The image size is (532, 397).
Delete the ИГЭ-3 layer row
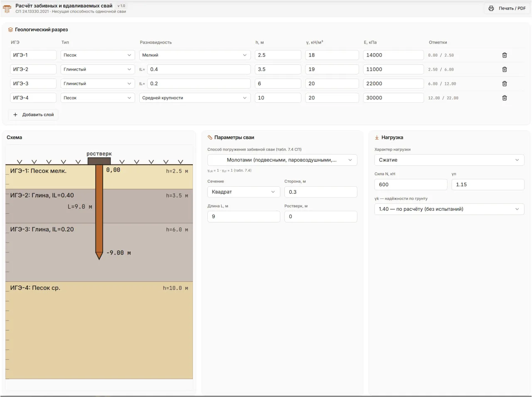(504, 84)
